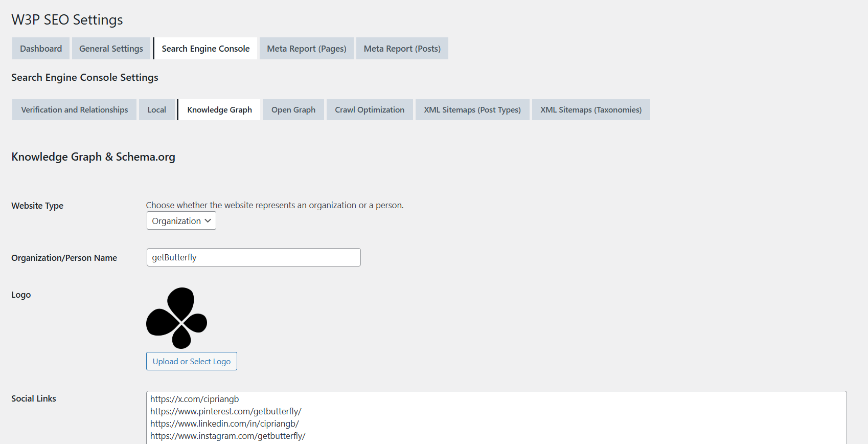Select the Search Engine Console tab
The image size is (868, 444).
pyautogui.click(x=205, y=49)
